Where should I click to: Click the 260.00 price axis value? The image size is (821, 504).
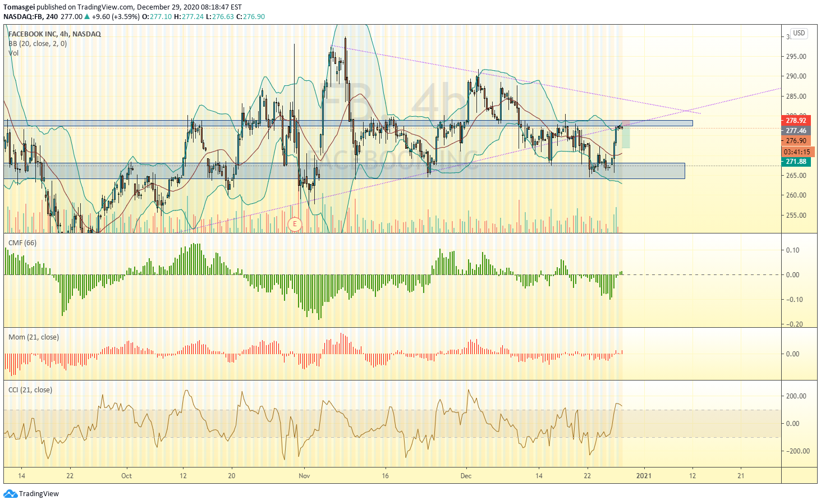click(796, 195)
